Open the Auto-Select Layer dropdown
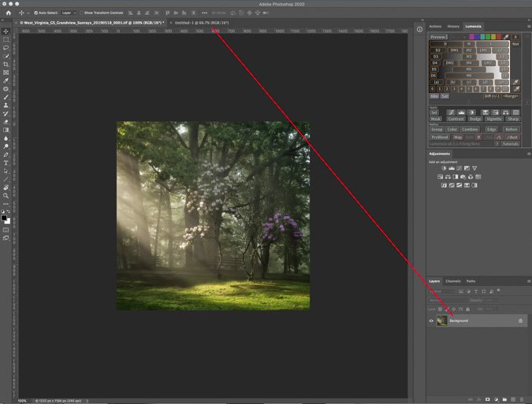The image size is (532, 404). click(69, 13)
